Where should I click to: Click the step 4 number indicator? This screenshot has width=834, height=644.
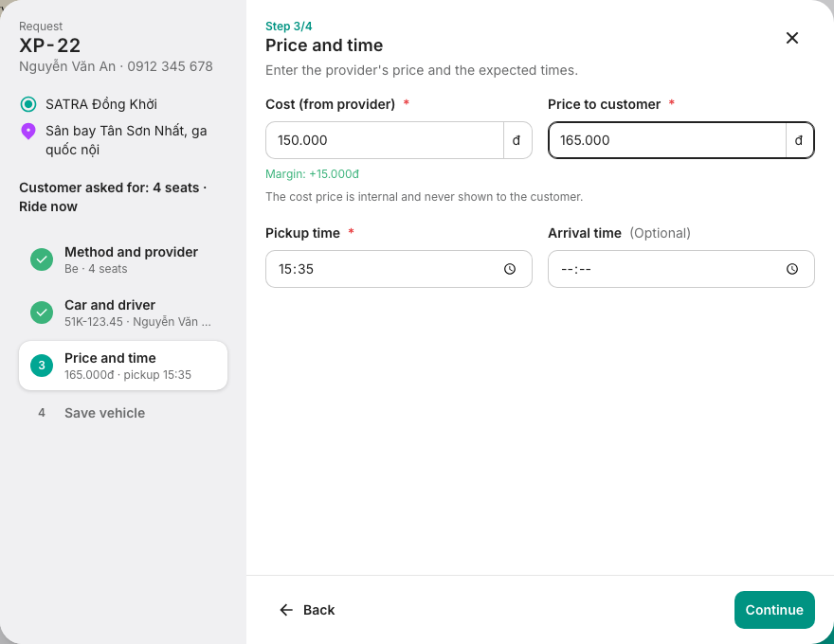[x=42, y=413]
